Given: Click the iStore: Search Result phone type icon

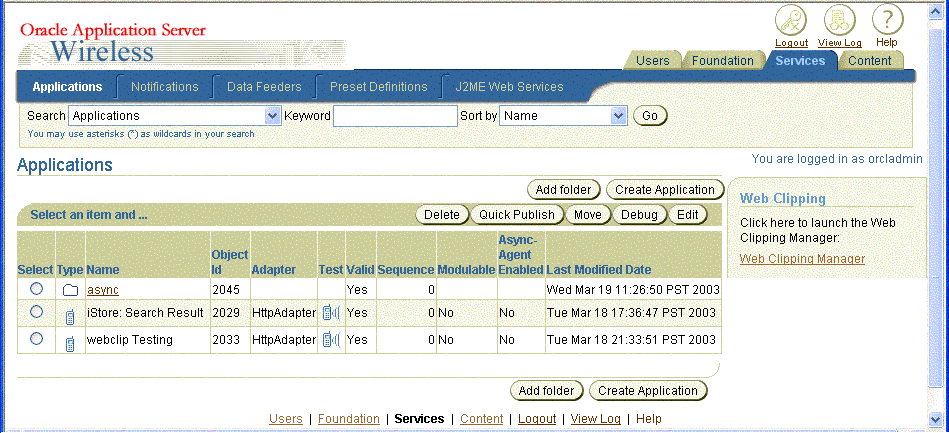Looking at the screenshot, I should pos(70,316).
